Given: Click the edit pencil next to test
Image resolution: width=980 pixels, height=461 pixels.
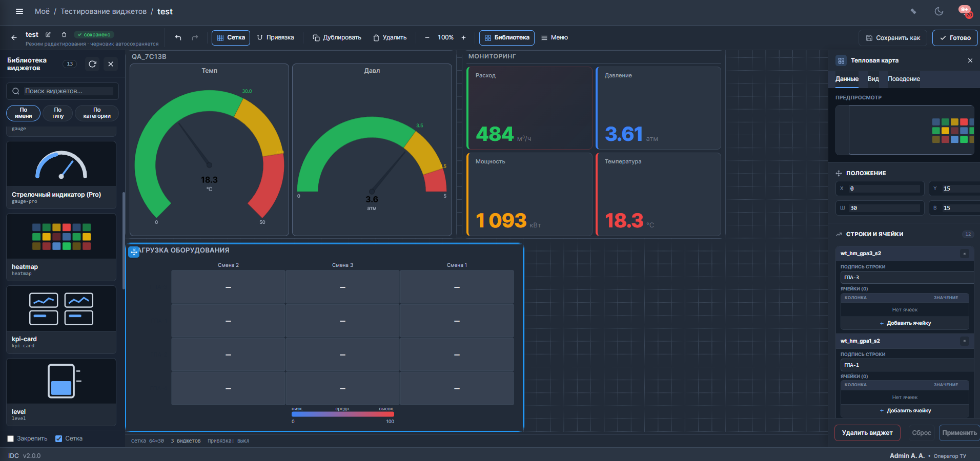Looking at the screenshot, I should coord(48,35).
